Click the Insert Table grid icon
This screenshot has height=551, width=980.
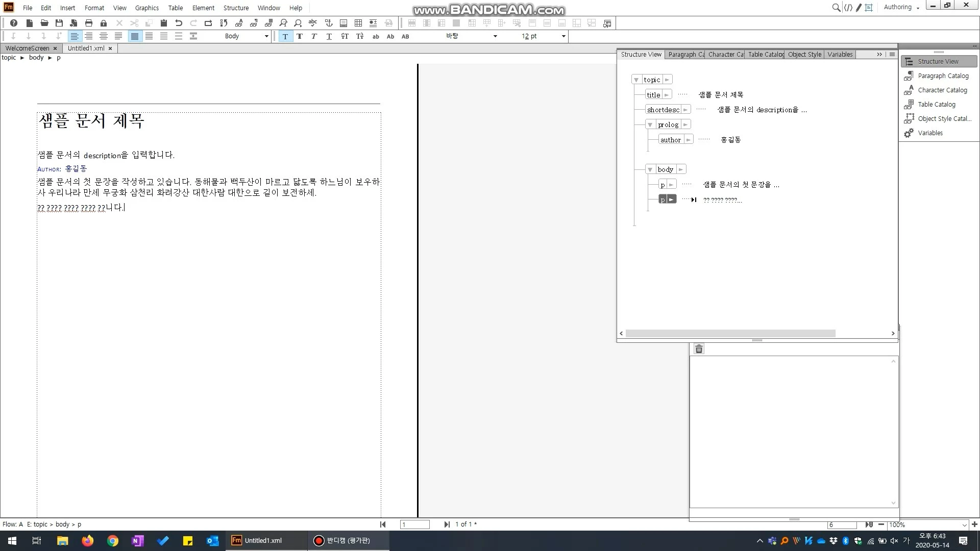click(x=358, y=23)
